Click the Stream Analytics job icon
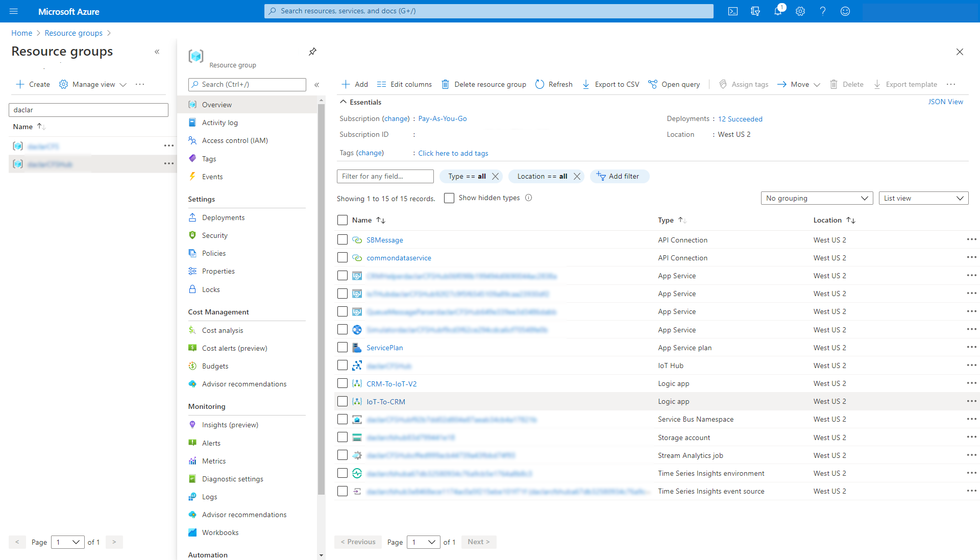980x560 pixels. point(357,455)
